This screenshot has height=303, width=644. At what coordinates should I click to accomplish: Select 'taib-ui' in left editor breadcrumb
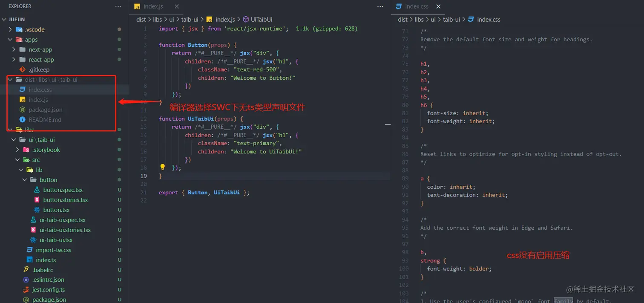pyautogui.click(x=190, y=20)
